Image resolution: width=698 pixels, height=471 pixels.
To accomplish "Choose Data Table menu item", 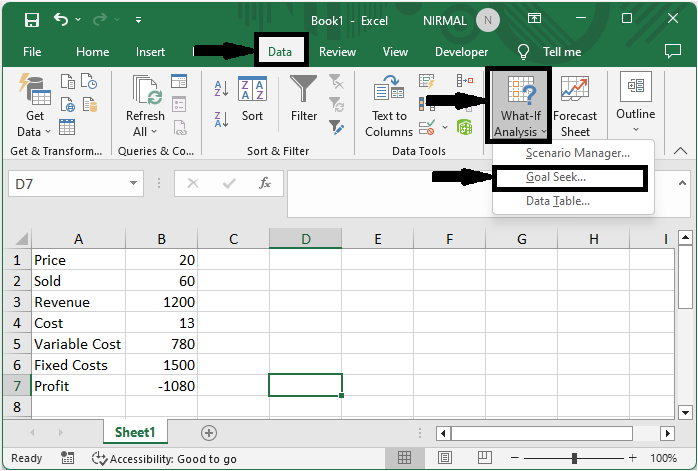I will pos(573,201).
